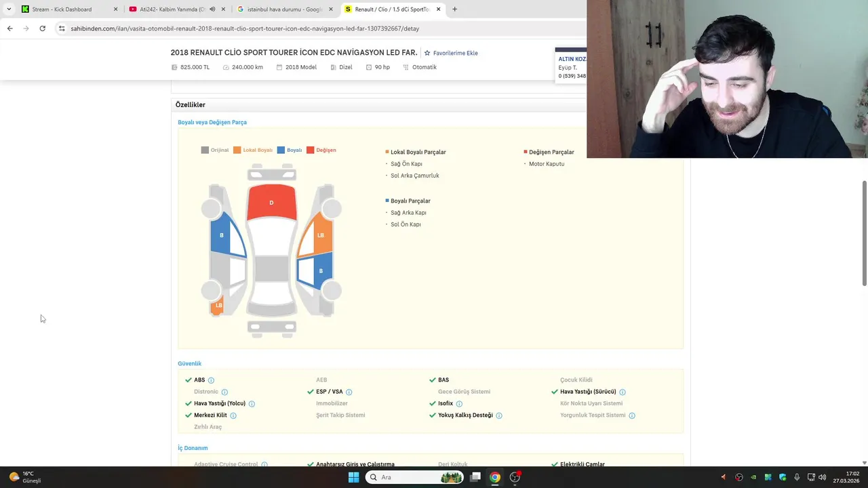
Task: Open site information icon in address bar
Action: pyautogui.click(x=62, y=28)
